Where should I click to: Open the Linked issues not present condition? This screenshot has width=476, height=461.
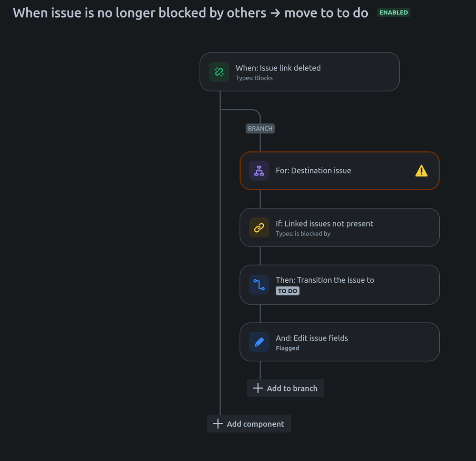[x=334, y=227]
